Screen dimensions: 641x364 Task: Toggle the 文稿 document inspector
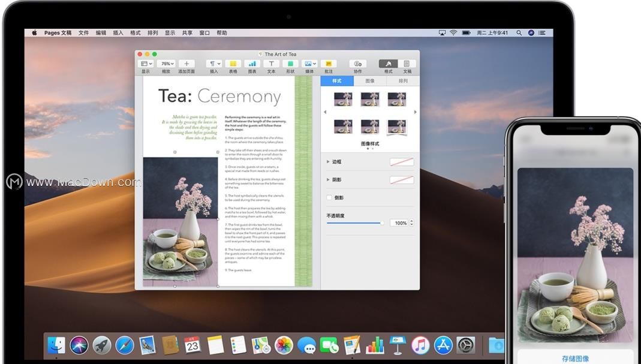[x=407, y=64]
